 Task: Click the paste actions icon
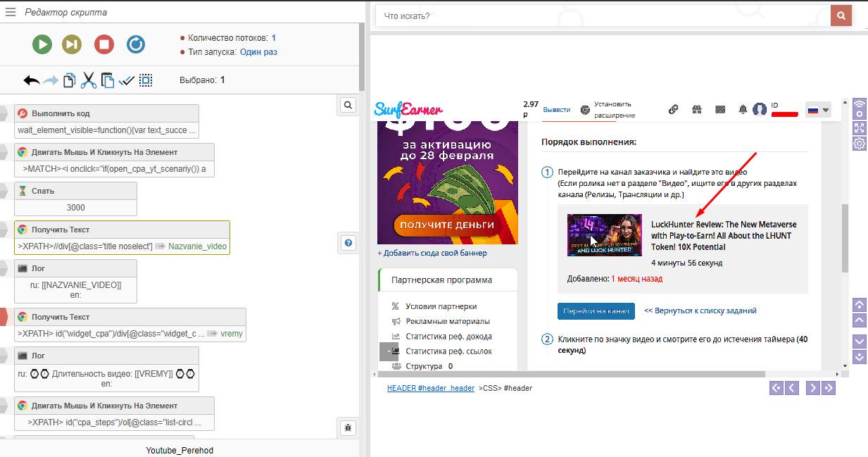point(107,80)
